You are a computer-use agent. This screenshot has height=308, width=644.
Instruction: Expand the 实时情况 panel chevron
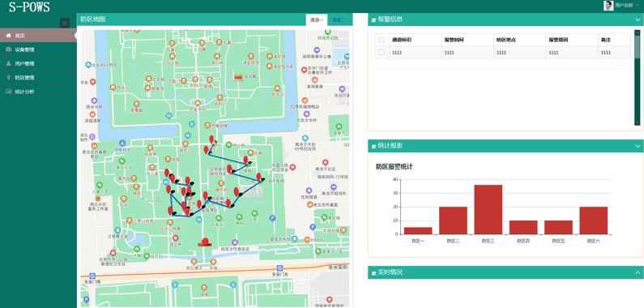pyautogui.click(x=638, y=272)
